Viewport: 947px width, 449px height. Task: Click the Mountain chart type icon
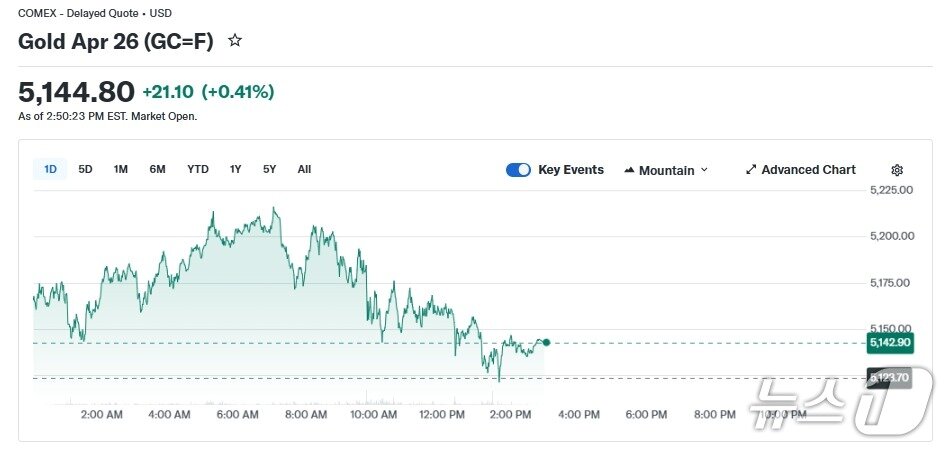pos(629,170)
